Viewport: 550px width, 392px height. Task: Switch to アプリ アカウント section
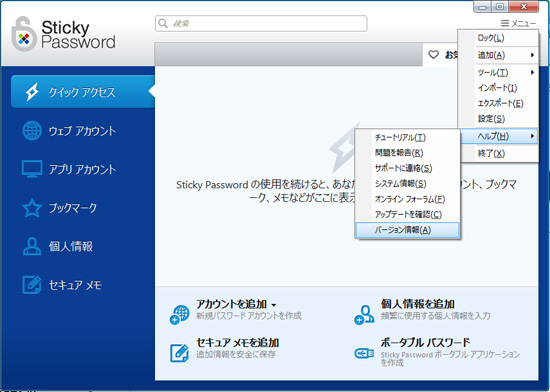click(x=83, y=169)
